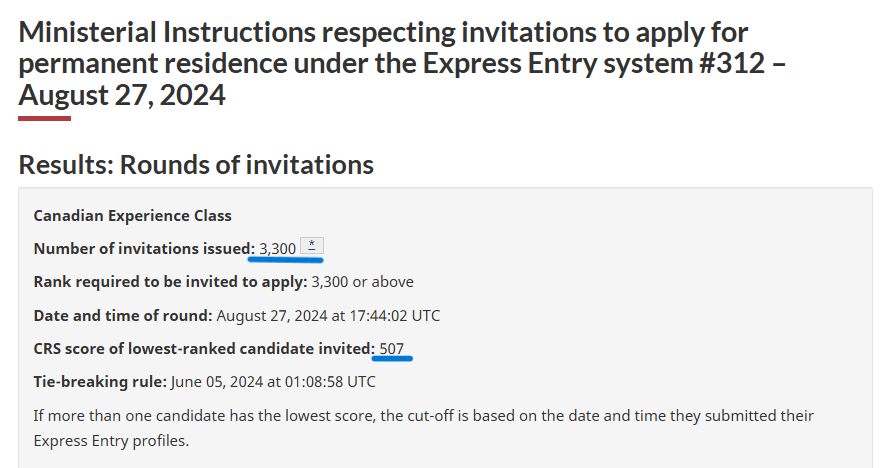Click the 'Tie-breaking rule' label
The height and width of the screenshot is (468, 883).
pyautogui.click(x=100, y=382)
